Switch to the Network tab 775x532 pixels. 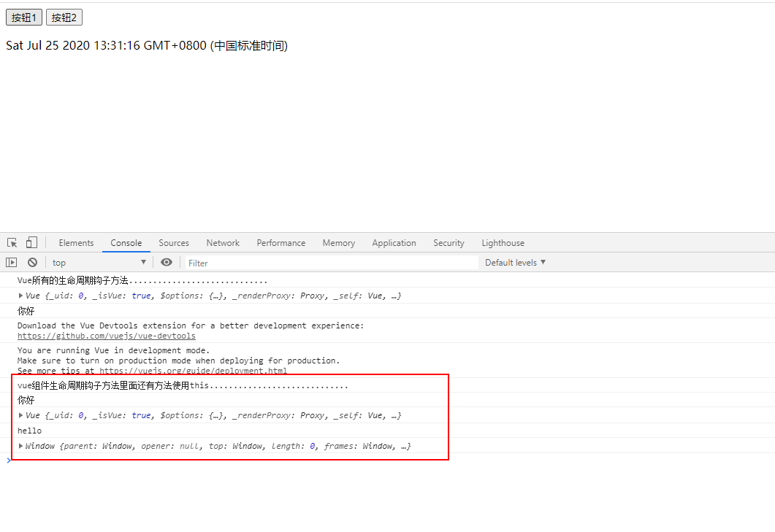[x=223, y=243]
